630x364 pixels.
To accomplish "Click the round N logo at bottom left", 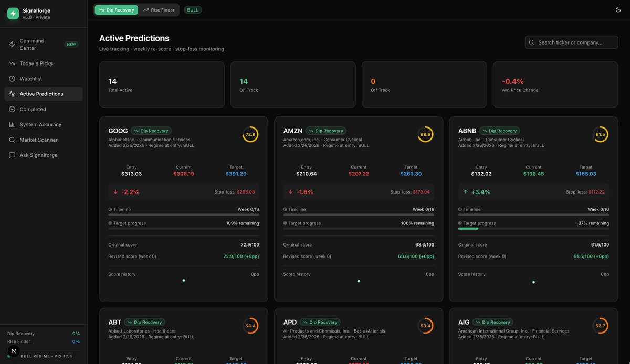I will (x=14, y=351).
